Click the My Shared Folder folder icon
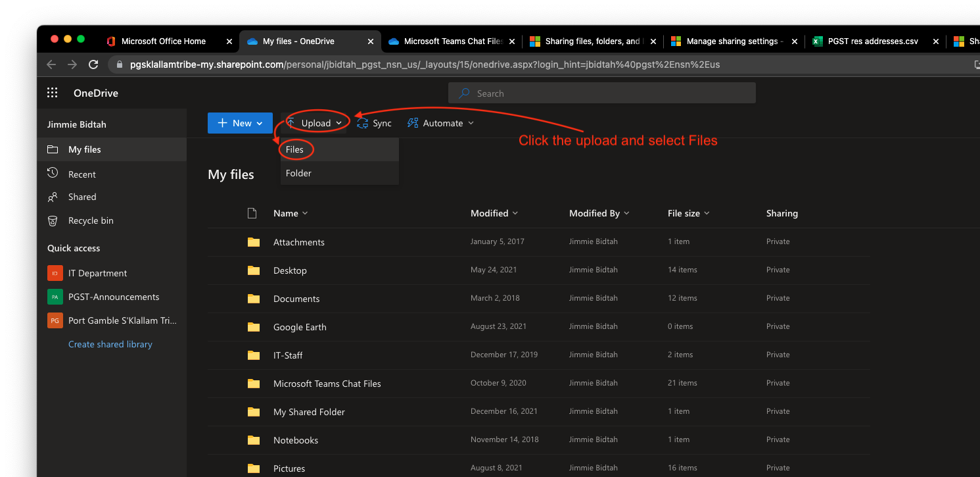This screenshot has height=477, width=980. coord(254,412)
